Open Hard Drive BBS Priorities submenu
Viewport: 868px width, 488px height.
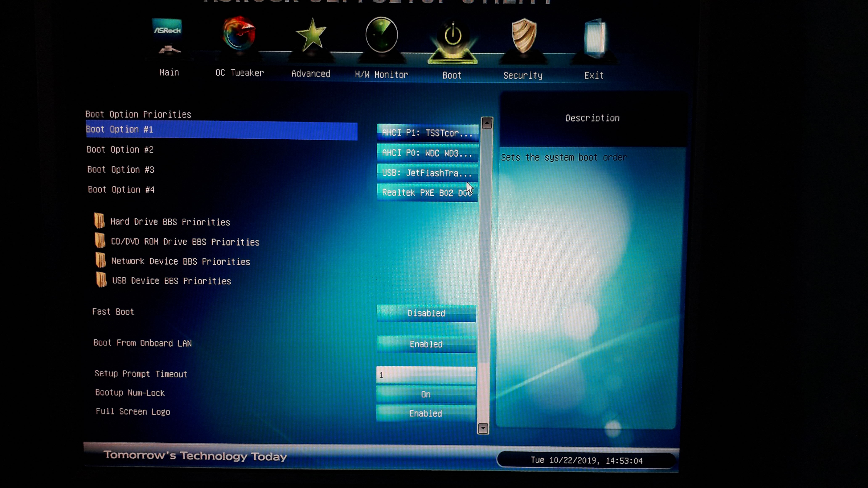click(170, 222)
